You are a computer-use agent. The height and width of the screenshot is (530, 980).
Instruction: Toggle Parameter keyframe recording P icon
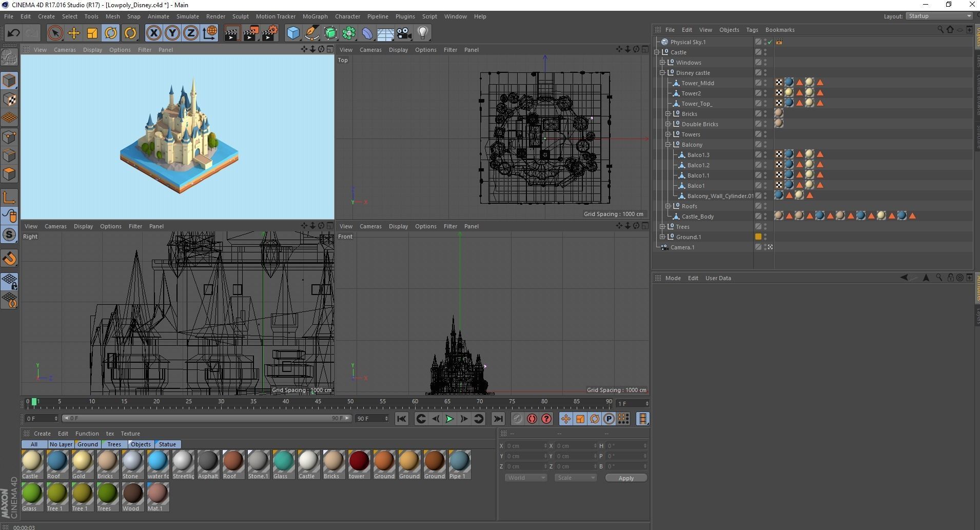609,419
